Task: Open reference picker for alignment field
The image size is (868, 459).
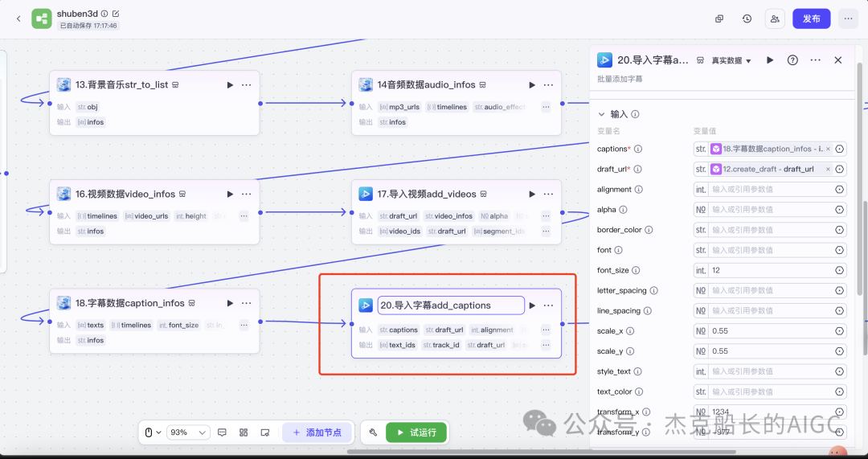Action: click(x=839, y=190)
